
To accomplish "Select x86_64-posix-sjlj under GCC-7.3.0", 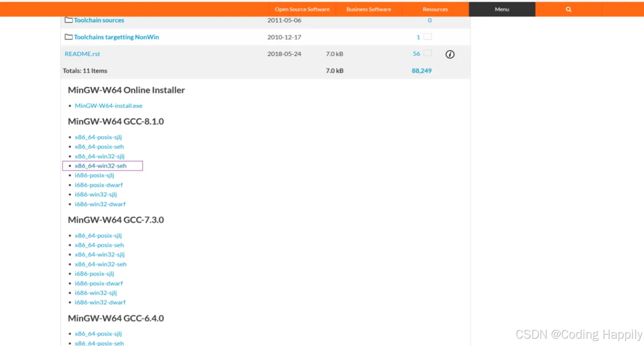I will [98, 235].
